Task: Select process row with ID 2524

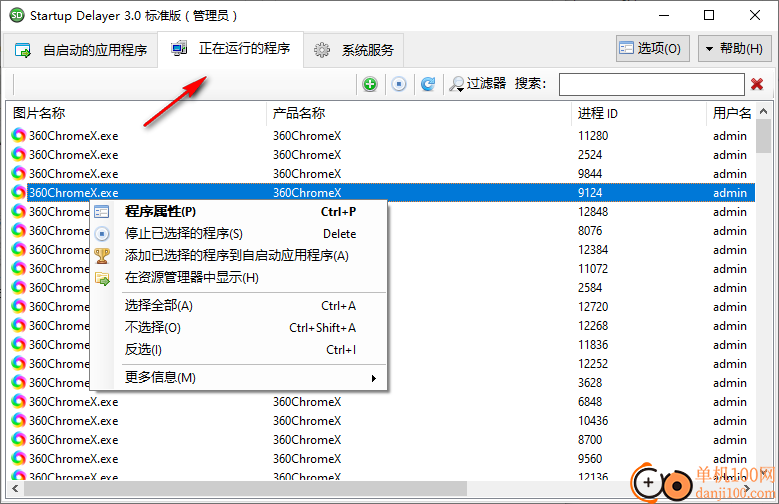Action: (383, 155)
